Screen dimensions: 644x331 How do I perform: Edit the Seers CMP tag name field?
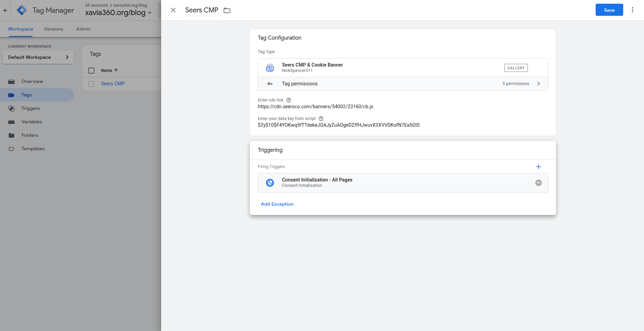201,10
